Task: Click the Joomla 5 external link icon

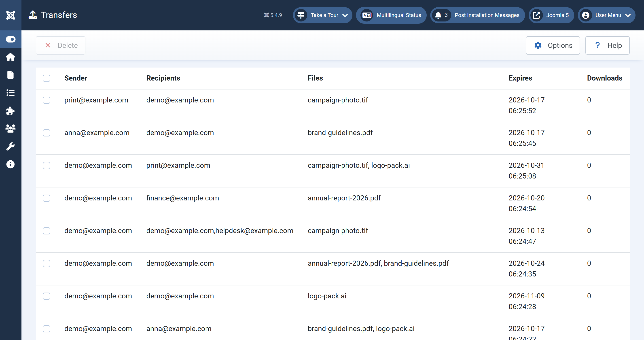Action: (536, 15)
